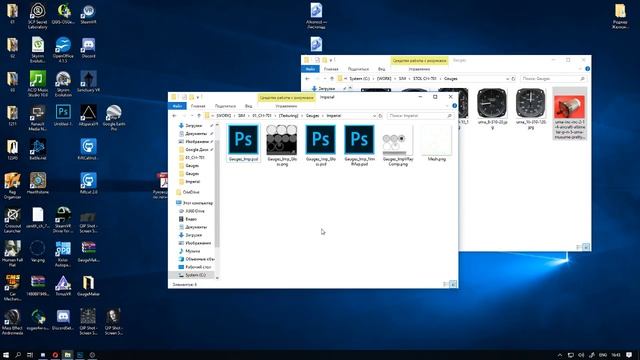640x360 pixels.
Task: Open recent locations dropdown in Imperial window
Action: [192, 116]
